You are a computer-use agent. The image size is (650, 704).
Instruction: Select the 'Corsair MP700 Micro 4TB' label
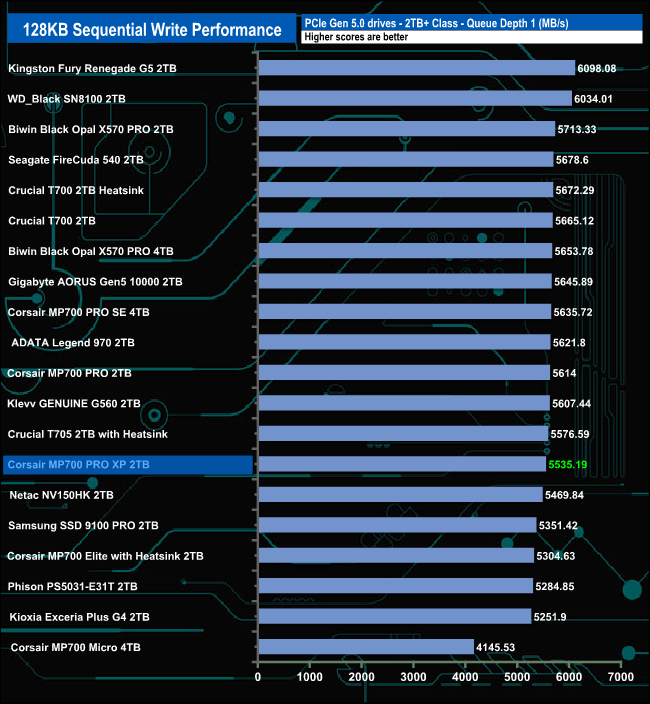pyautogui.click(x=75, y=647)
